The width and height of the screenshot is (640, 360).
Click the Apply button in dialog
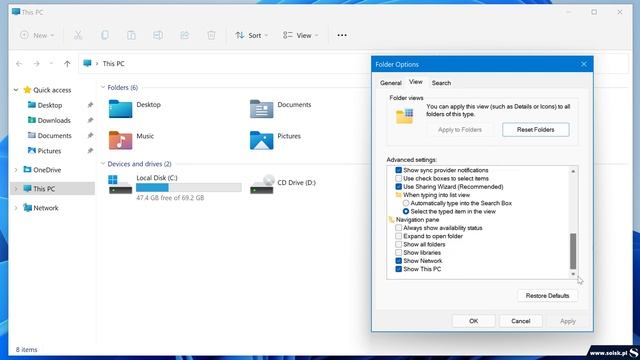coord(567,321)
